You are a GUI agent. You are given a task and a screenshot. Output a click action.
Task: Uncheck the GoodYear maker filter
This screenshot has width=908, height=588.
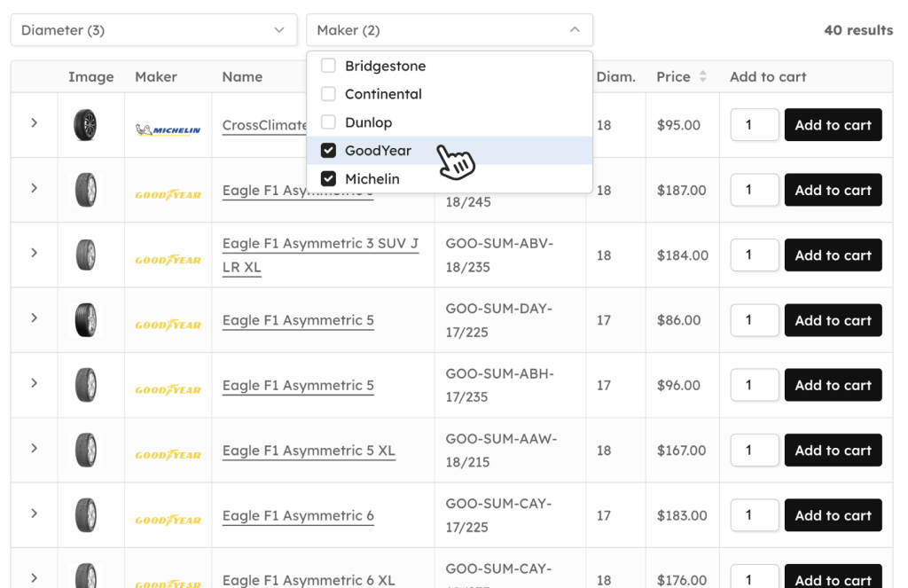[x=328, y=150]
